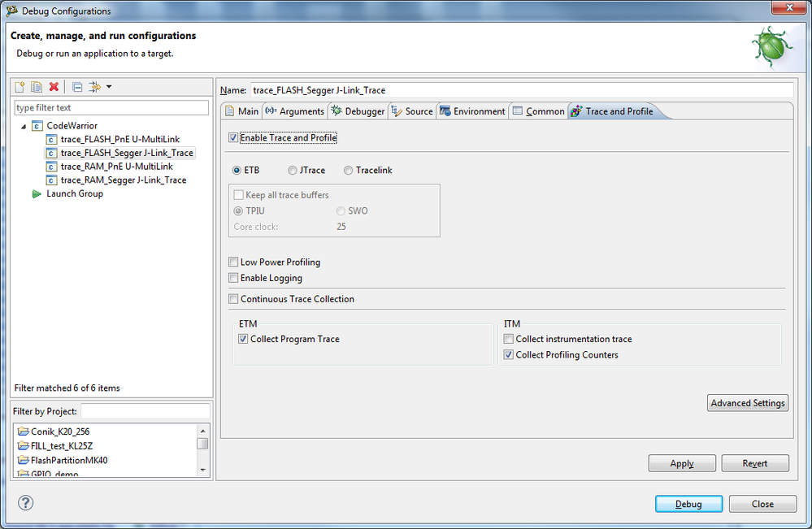
Task: Select the Launch Group entry
Action: click(75, 193)
